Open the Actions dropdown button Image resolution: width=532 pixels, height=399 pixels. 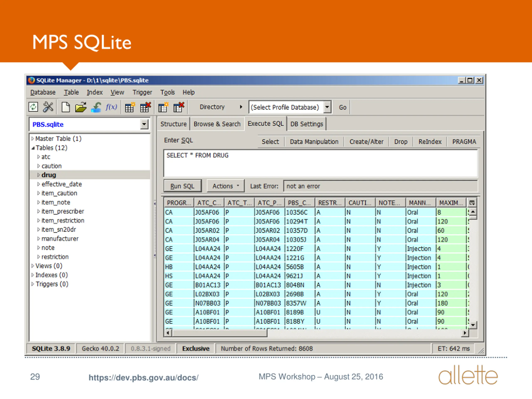pos(225,186)
